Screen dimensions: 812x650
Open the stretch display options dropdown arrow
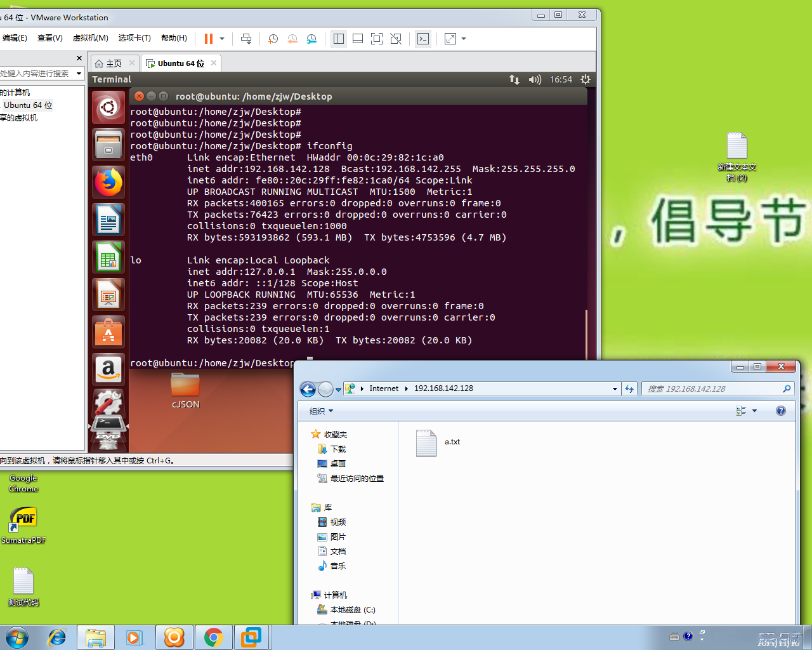coord(464,39)
